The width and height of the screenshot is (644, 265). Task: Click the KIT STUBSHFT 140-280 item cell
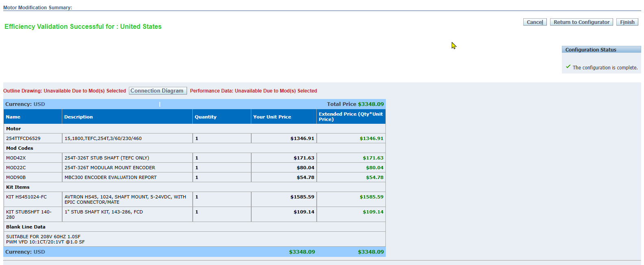pyautogui.click(x=28, y=214)
